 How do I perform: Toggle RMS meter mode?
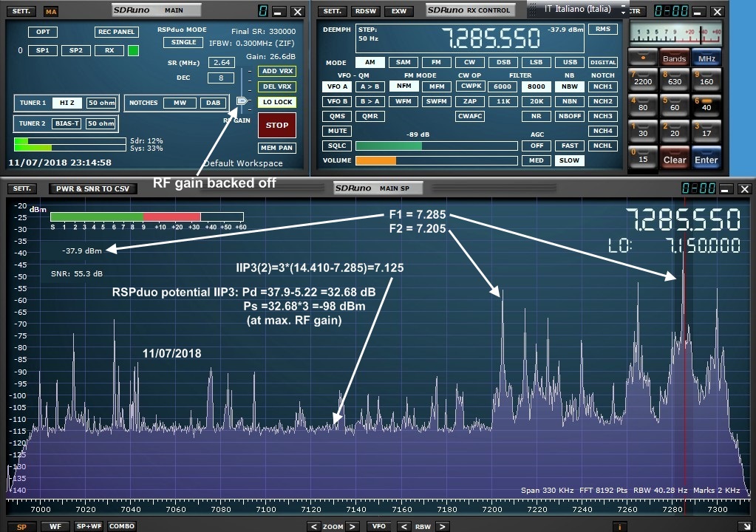point(603,30)
